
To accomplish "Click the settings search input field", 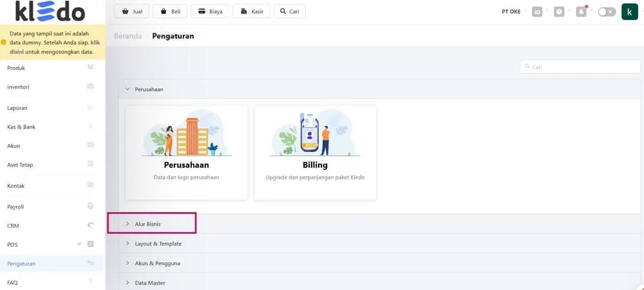I will [580, 67].
